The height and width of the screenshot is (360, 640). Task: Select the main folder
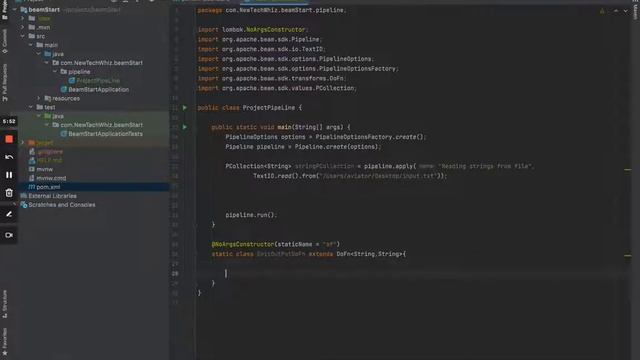(x=51, y=45)
